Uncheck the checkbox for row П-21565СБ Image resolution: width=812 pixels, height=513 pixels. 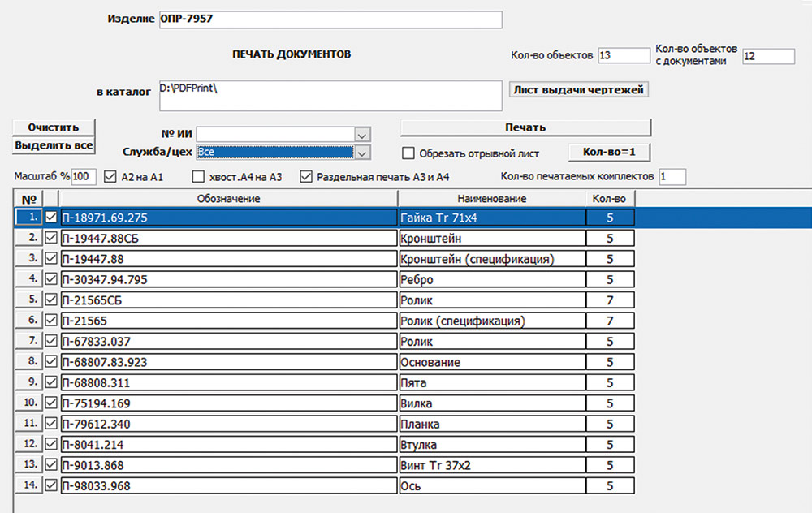tap(52, 300)
